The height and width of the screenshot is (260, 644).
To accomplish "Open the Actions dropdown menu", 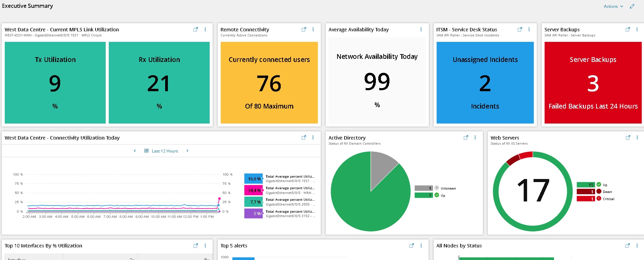I will [613, 6].
